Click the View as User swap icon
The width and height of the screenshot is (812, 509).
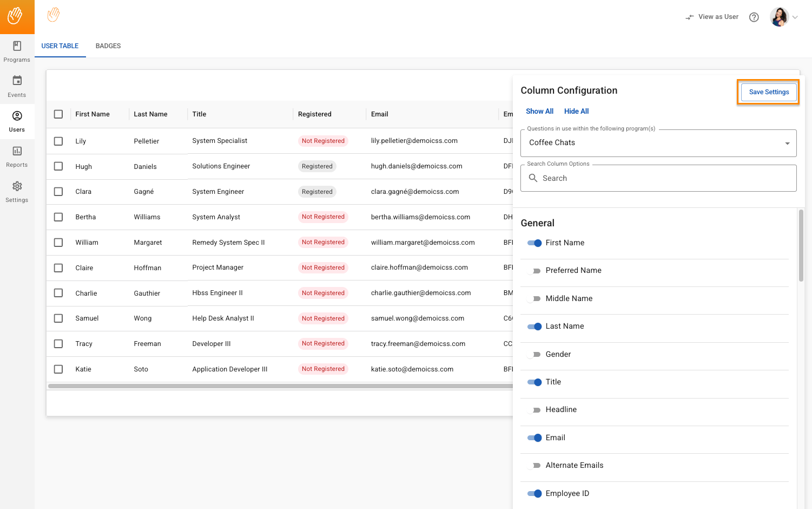click(690, 17)
